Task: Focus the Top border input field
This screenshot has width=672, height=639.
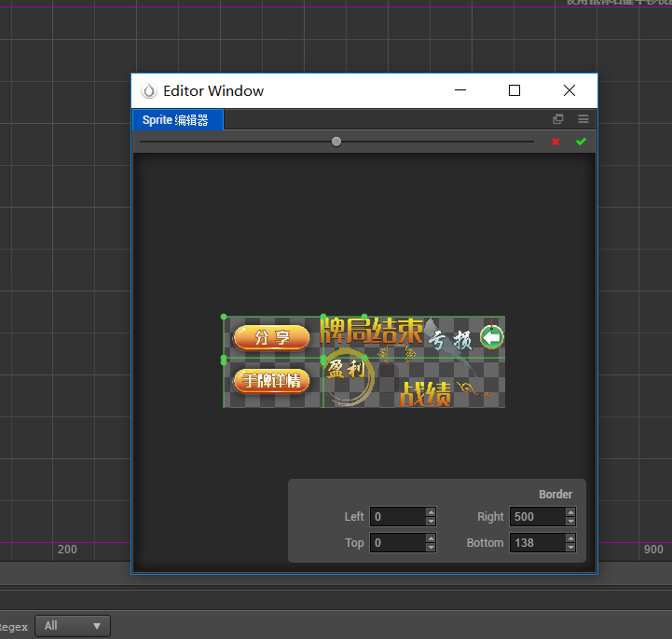Action: coord(397,542)
